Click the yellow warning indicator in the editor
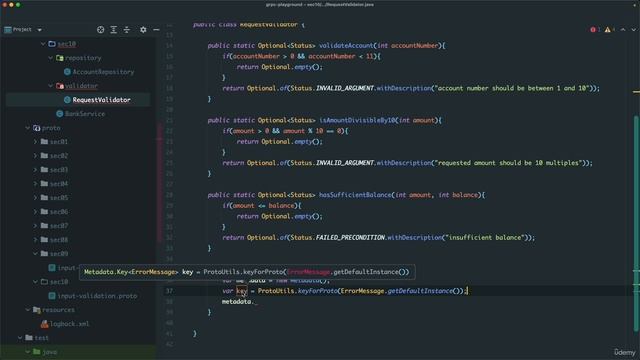Viewport: 640px width, 360px height. [x=608, y=29]
